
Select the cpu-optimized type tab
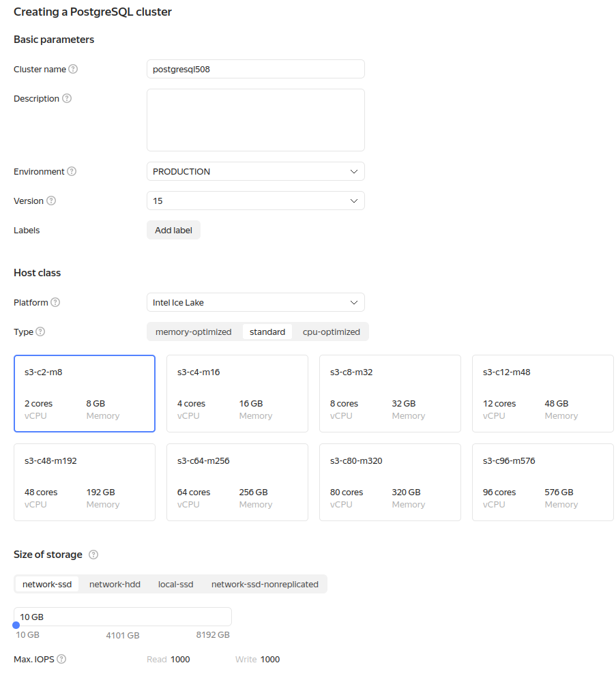(x=331, y=332)
